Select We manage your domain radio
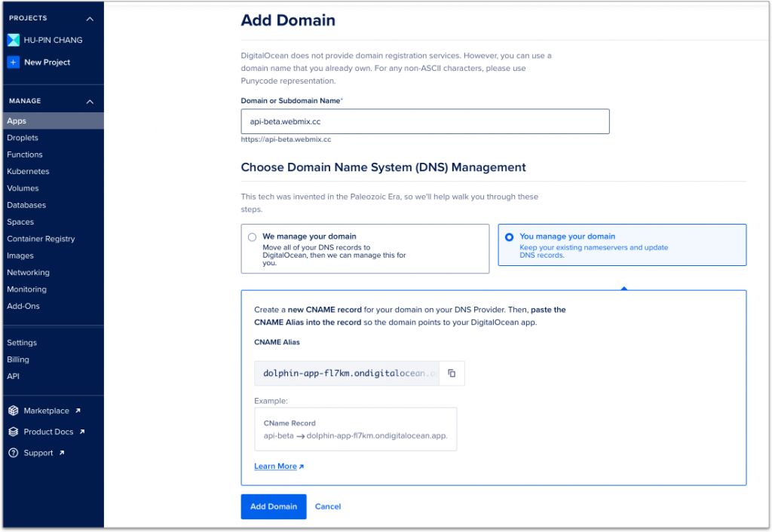Viewport: 772px width, 532px height. pyautogui.click(x=252, y=237)
